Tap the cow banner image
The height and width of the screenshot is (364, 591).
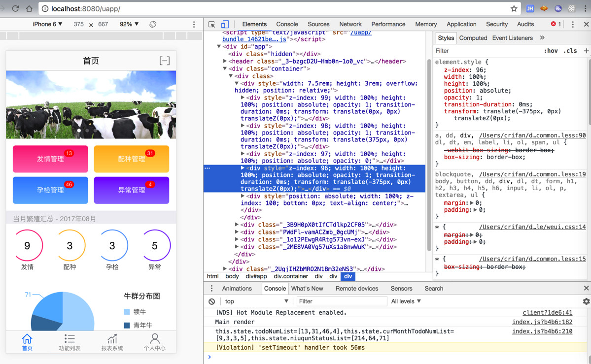[91, 105]
